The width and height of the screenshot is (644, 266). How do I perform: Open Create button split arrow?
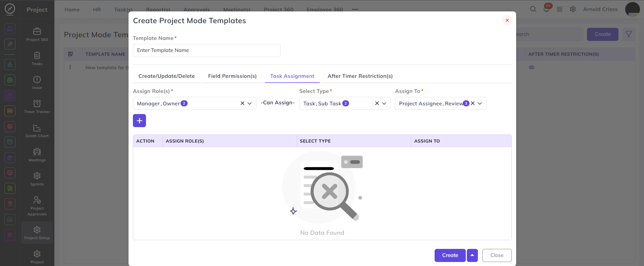coord(472,255)
